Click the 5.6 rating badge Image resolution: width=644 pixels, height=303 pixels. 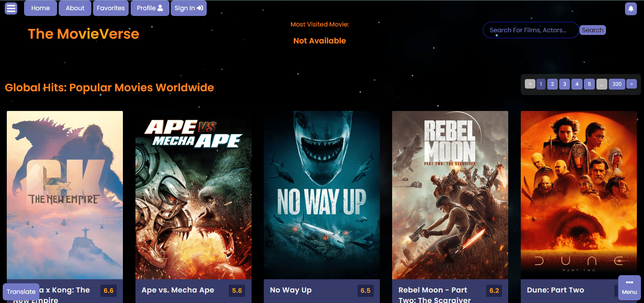[237, 291]
